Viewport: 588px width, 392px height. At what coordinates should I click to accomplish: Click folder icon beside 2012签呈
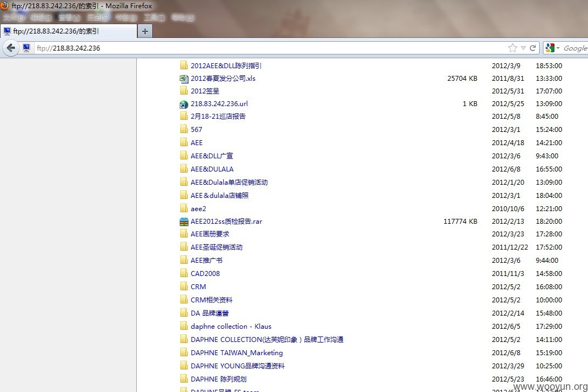pos(184,91)
